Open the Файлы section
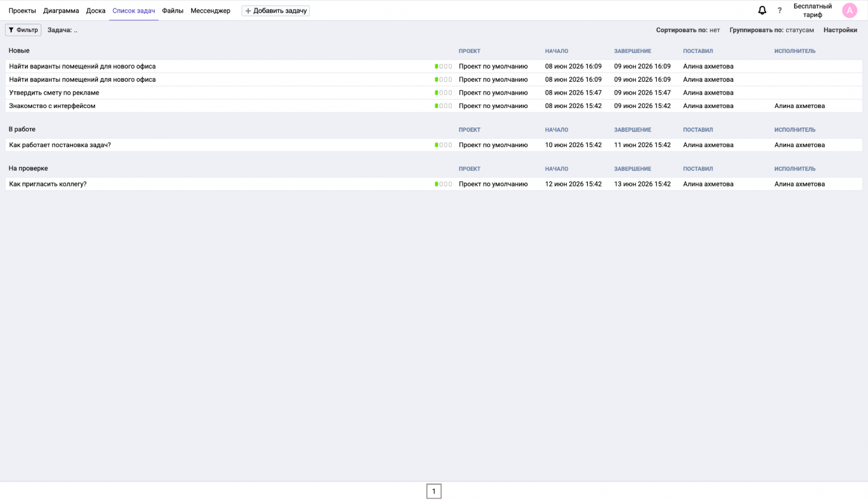 pos(172,11)
